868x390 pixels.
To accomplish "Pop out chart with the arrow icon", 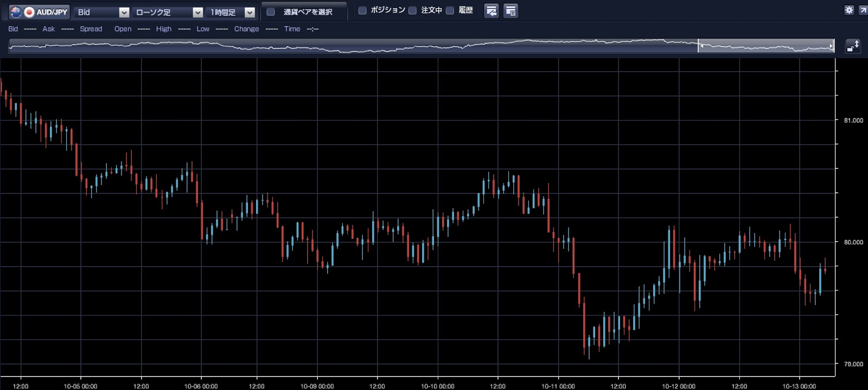I will [863, 10].
